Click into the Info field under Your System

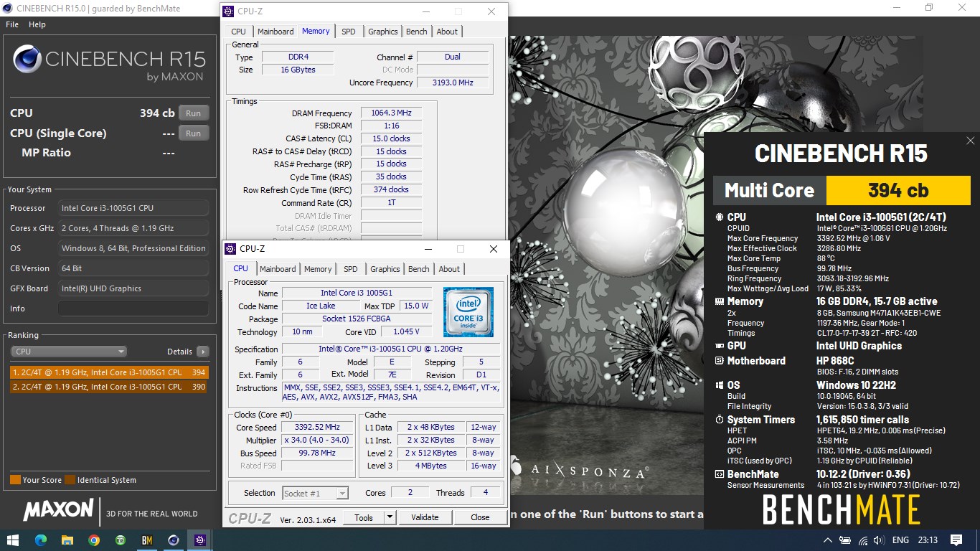coord(133,309)
